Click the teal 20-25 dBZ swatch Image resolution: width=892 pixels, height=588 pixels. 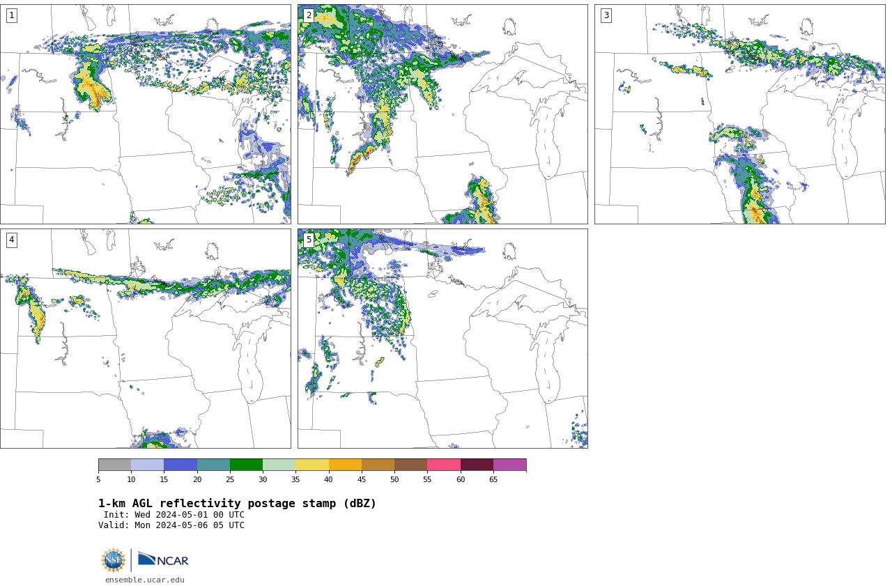point(213,465)
